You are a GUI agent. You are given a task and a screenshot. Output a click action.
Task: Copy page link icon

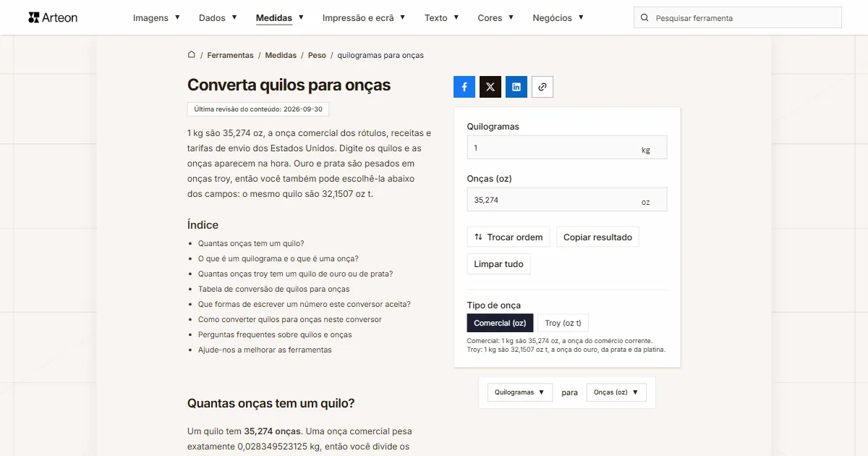pos(542,87)
